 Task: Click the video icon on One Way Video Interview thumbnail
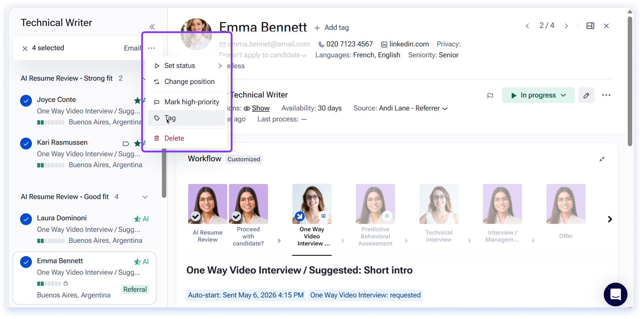point(323,216)
